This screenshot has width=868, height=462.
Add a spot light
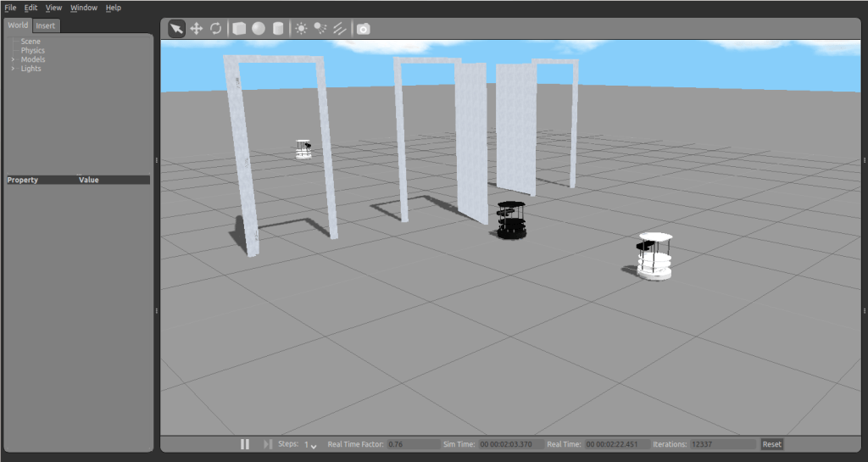coord(320,29)
